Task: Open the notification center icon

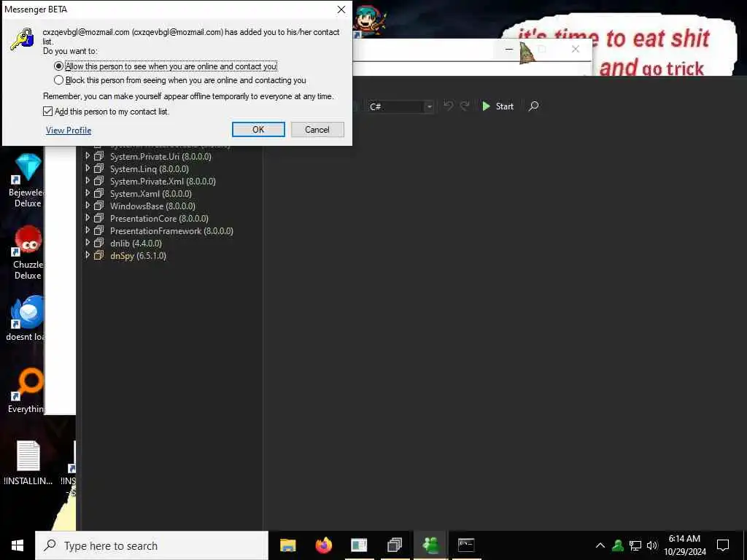Action: tap(723, 545)
